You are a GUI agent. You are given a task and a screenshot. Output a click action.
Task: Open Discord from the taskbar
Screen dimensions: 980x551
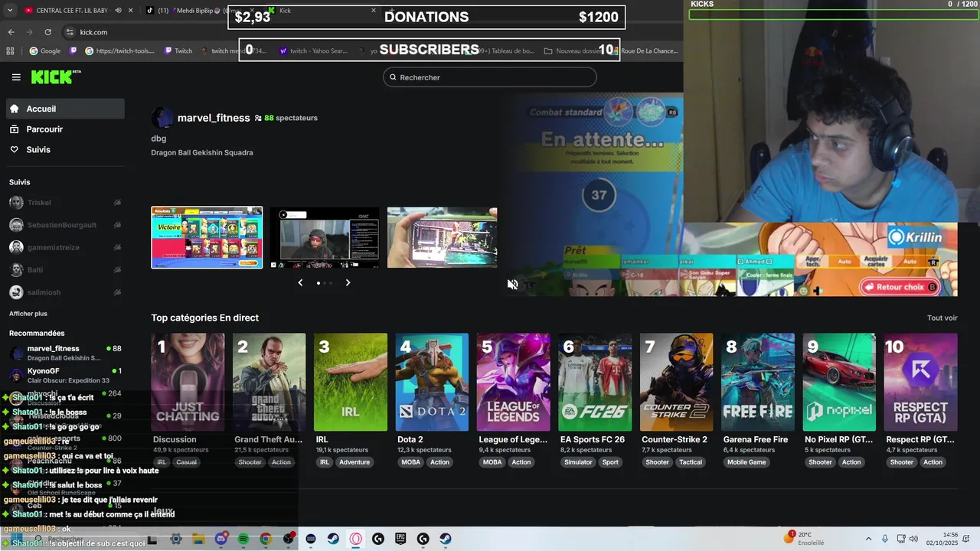pos(221,539)
